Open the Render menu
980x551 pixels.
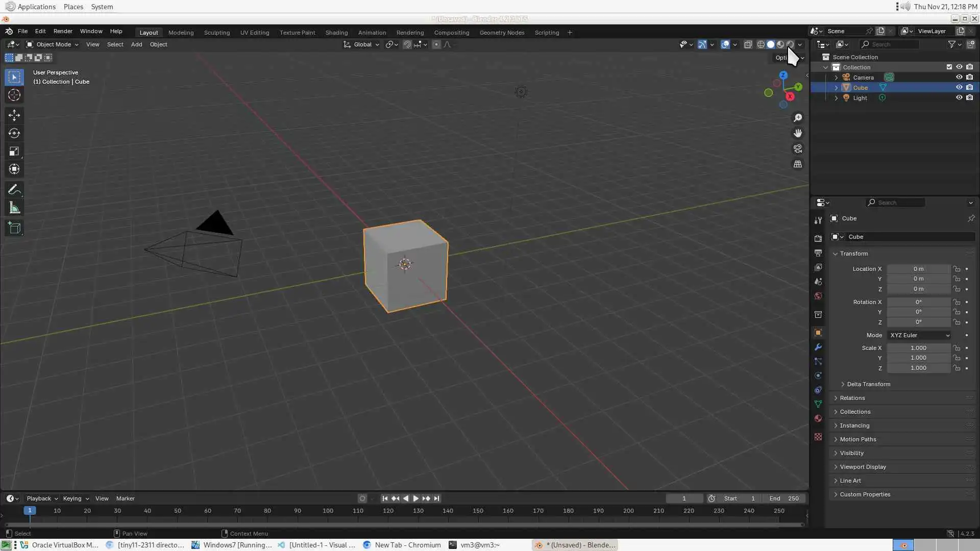pyautogui.click(x=63, y=31)
